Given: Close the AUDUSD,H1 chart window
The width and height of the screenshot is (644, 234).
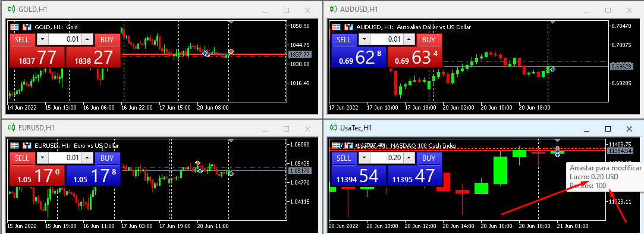Looking at the screenshot, I should 630,10.
